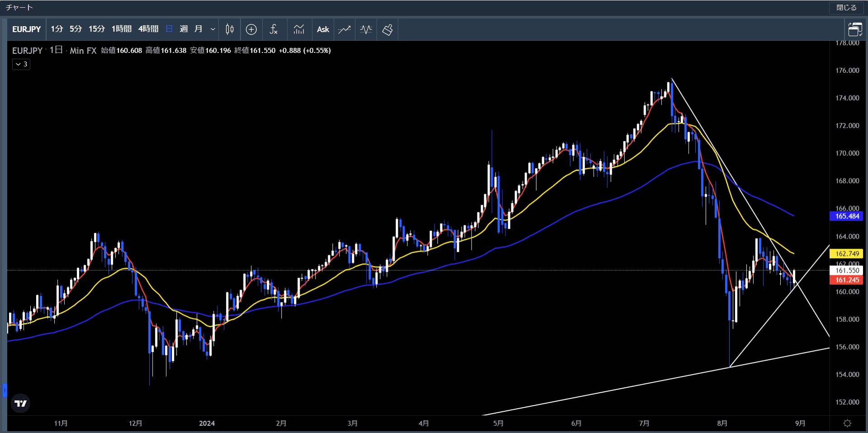Switch to the 1分 timeframe

57,29
